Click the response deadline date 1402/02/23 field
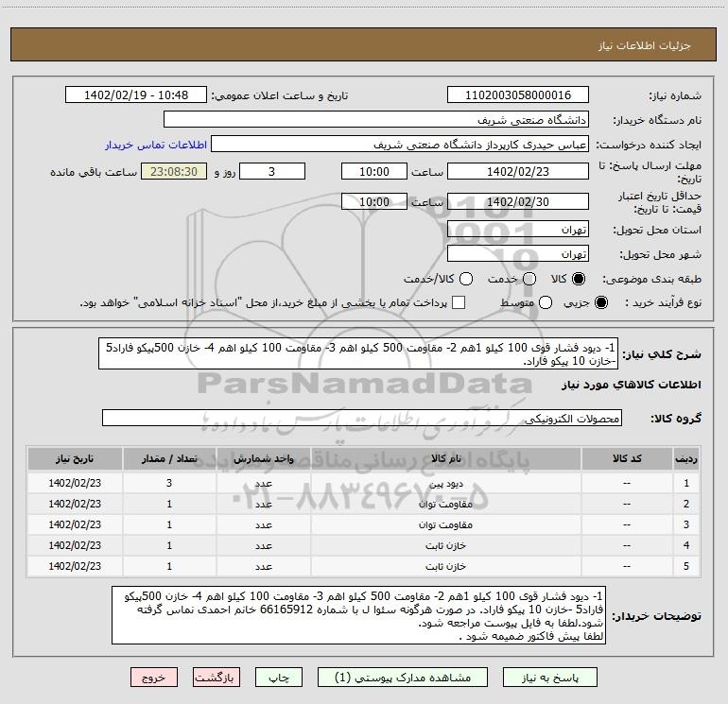This screenshot has width=728, height=704. pyautogui.click(x=518, y=171)
